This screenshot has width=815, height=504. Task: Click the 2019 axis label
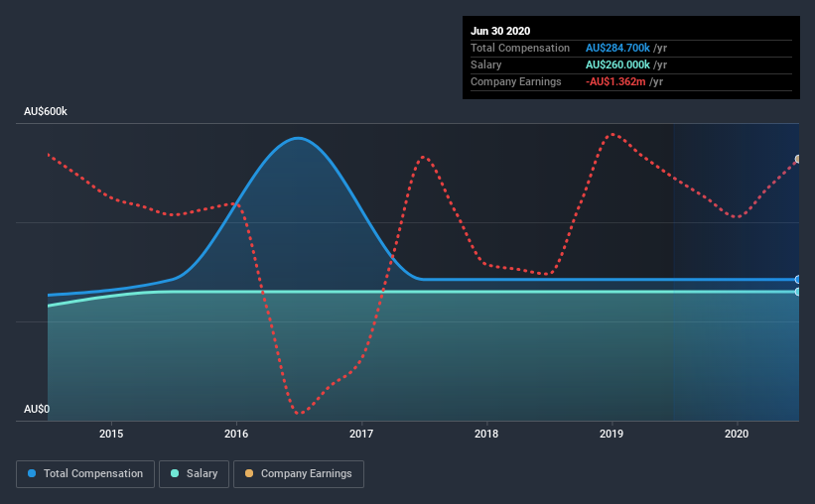tap(611, 434)
